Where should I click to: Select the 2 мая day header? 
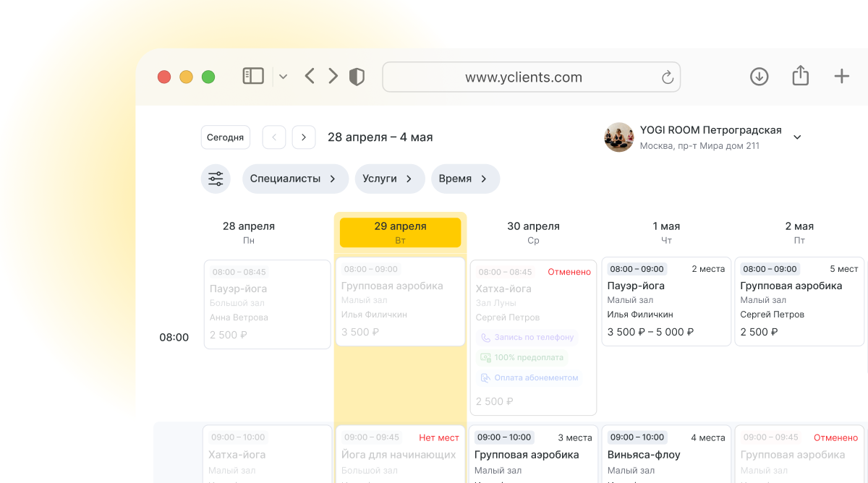point(799,232)
